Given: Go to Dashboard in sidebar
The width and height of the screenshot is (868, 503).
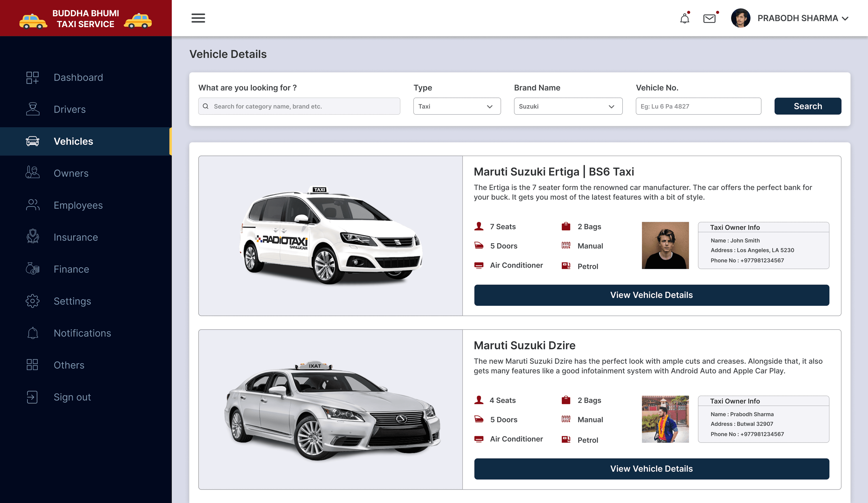Looking at the screenshot, I should pos(78,77).
